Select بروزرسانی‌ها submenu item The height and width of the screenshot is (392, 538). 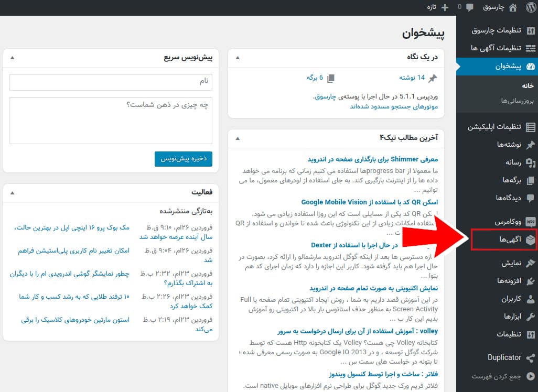click(518, 101)
